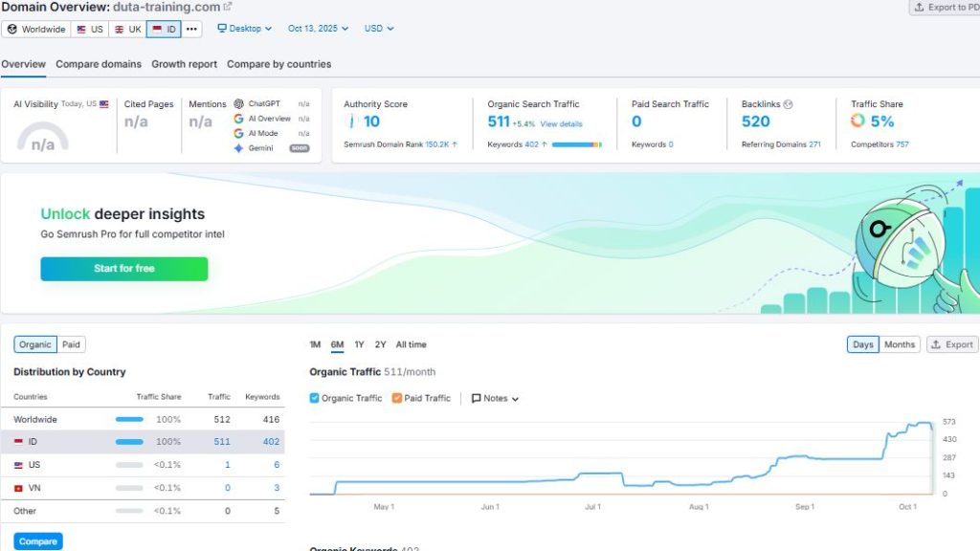Click the Worldwide globe icon
Image resolution: width=980 pixels, height=551 pixels.
(12, 30)
